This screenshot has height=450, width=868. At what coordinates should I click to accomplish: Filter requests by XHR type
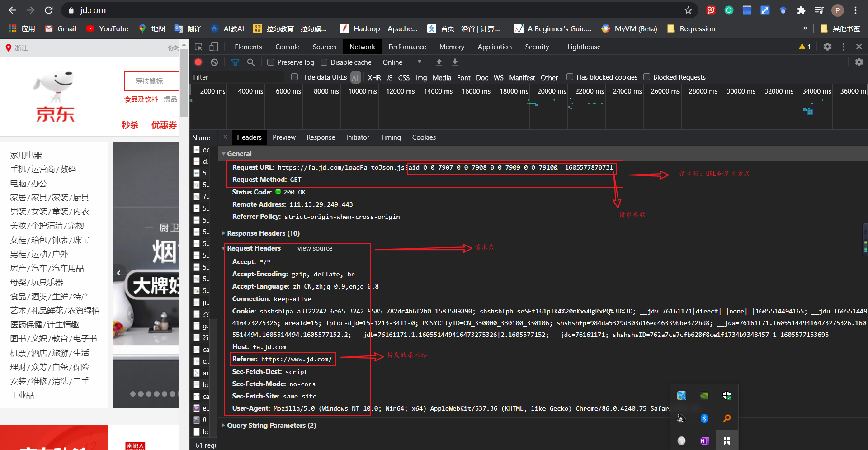(374, 77)
